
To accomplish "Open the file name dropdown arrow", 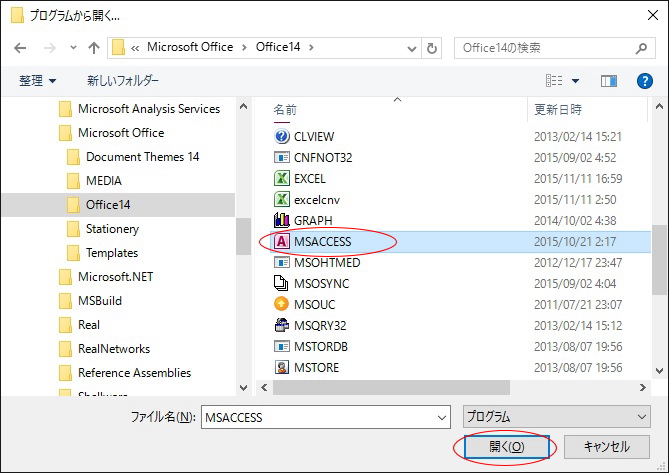I will tap(442, 418).
